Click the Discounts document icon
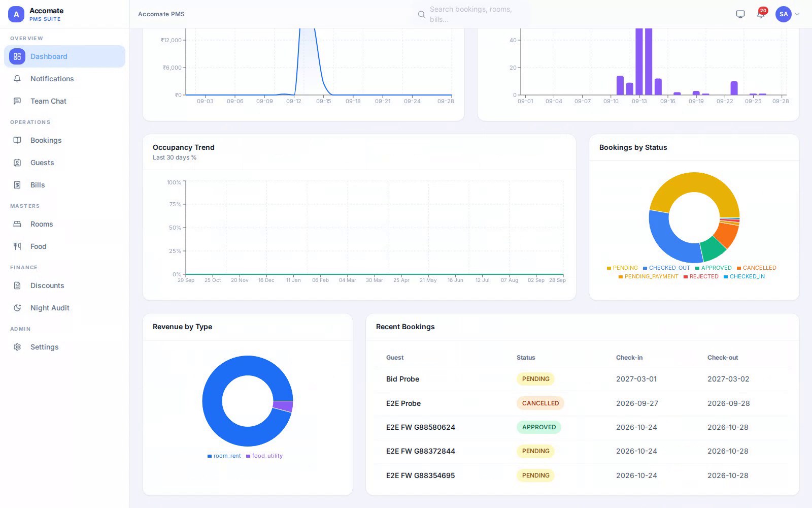 click(17, 285)
